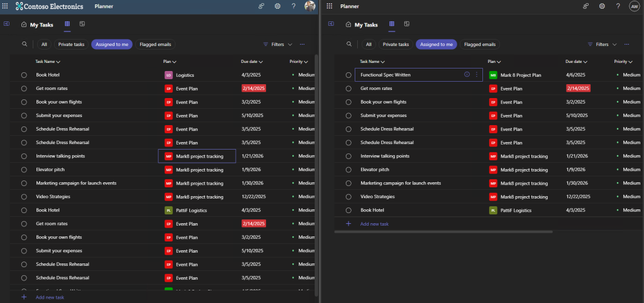The width and height of the screenshot is (644, 303).
Task: Click 4/6/2025 due date in right window
Action: (575, 75)
